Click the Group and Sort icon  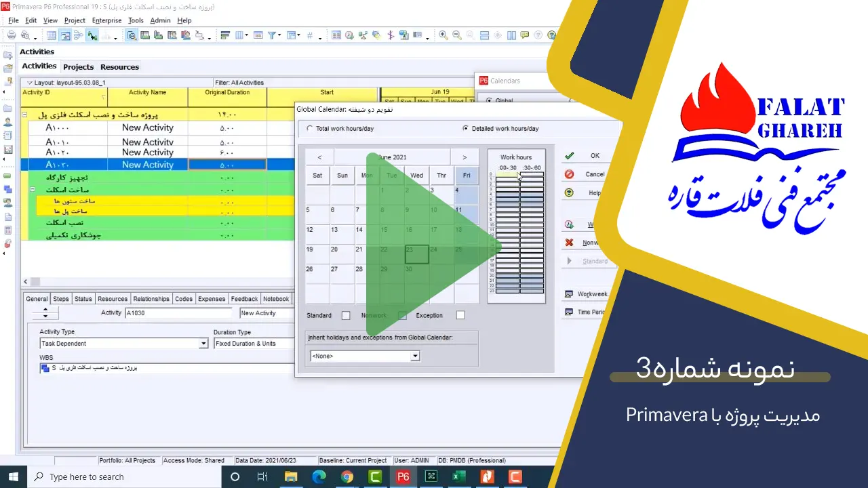tap(291, 35)
